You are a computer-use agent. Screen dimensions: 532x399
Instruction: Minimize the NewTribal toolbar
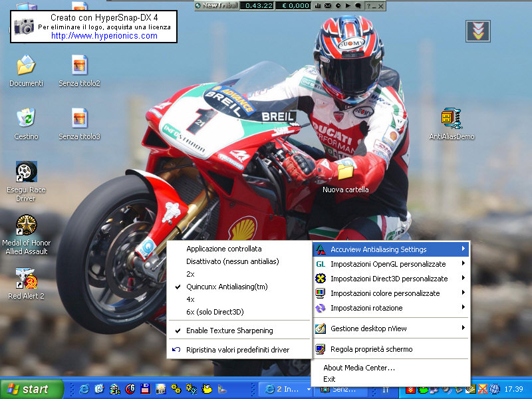(374, 6)
